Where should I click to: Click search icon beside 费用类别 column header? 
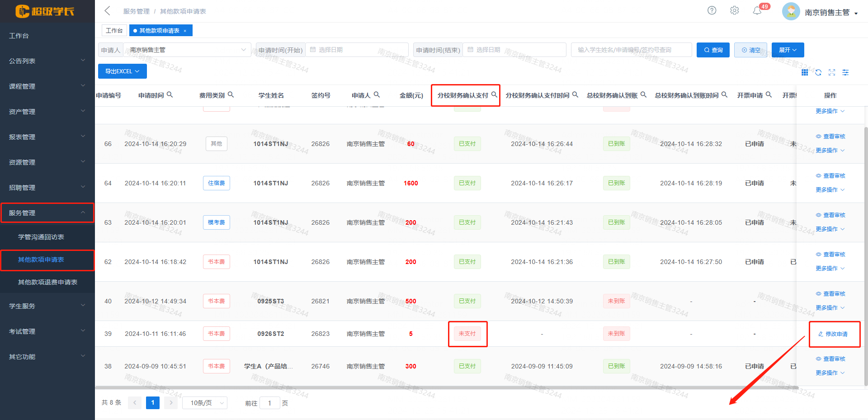click(x=231, y=95)
